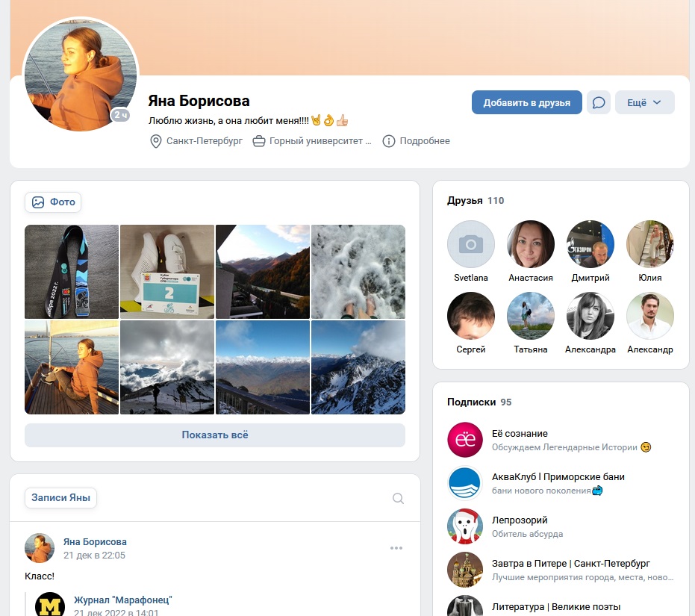The width and height of the screenshot is (695, 616).
Task: Open the АкваКлуб Приморские бани logo
Action: tap(465, 483)
